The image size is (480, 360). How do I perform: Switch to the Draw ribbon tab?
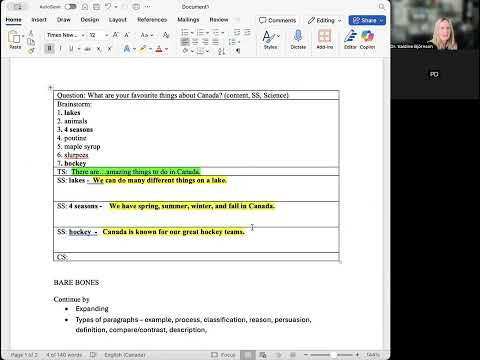click(63, 20)
